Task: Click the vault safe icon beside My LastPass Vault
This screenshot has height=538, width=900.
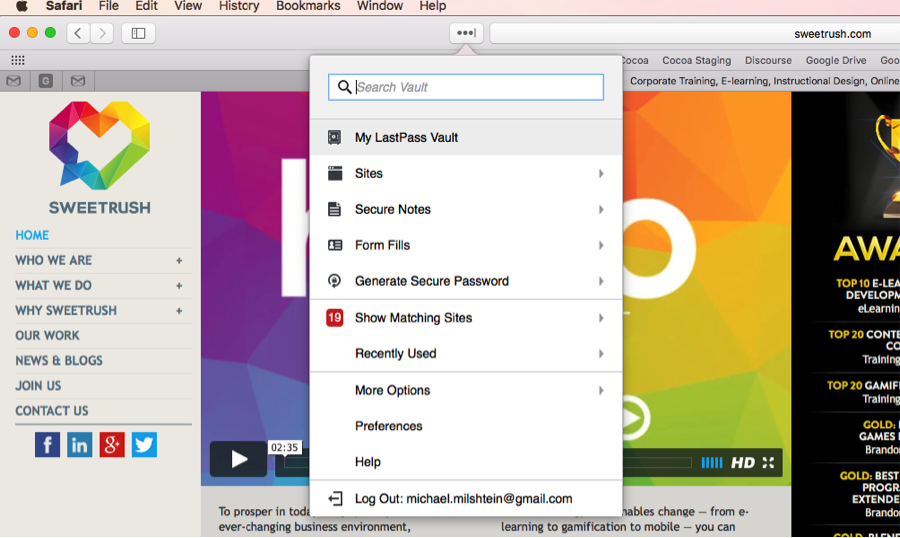Action: tap(335, 137)
